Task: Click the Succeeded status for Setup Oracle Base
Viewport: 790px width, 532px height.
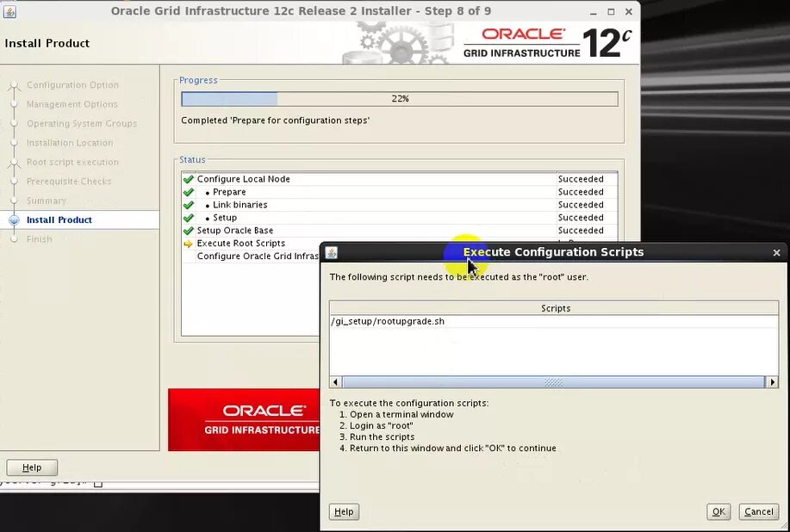Action: point(581,231)
